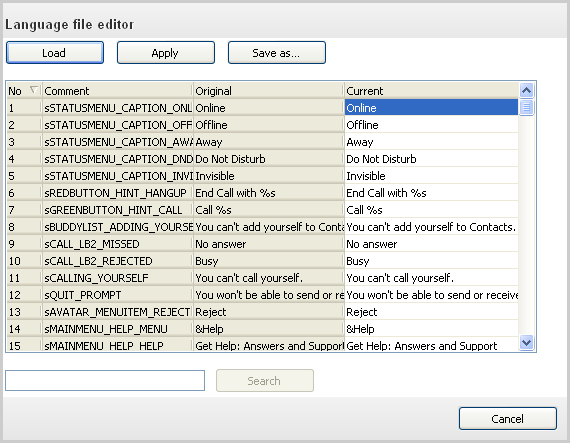Select the &Help current value cell
Screen dimensions: 570x443
click(x=431, y=329)
